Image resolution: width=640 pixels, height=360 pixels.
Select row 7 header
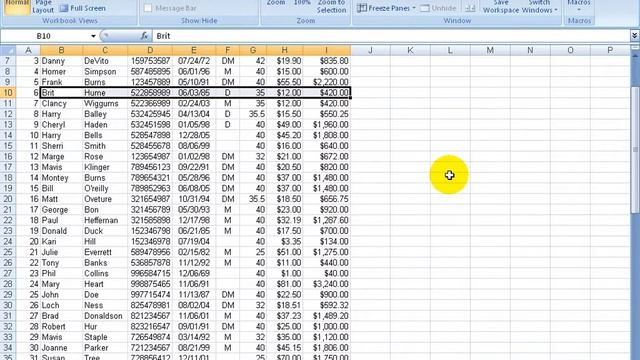[x=8, y=61]
